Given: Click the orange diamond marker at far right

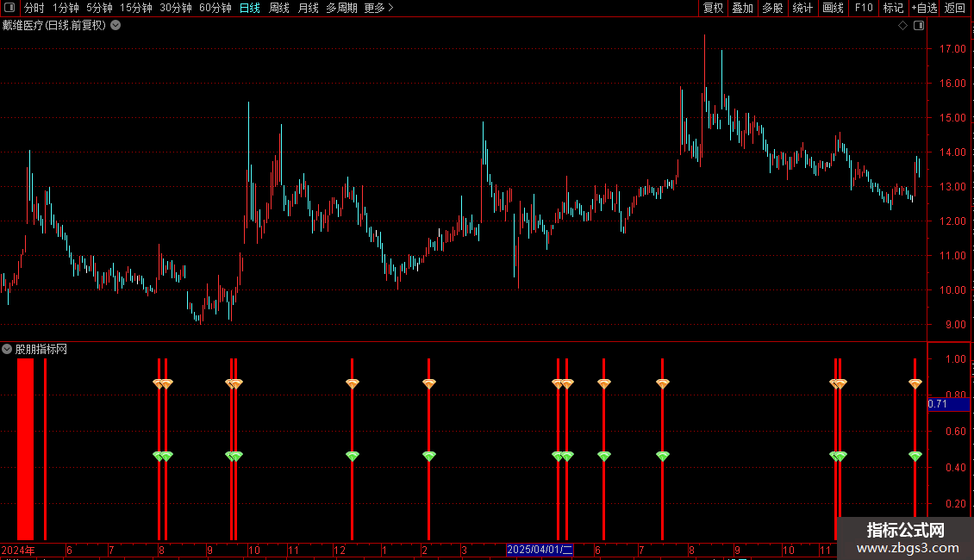Looking at the screenshot, I should (x=915, y=383).
